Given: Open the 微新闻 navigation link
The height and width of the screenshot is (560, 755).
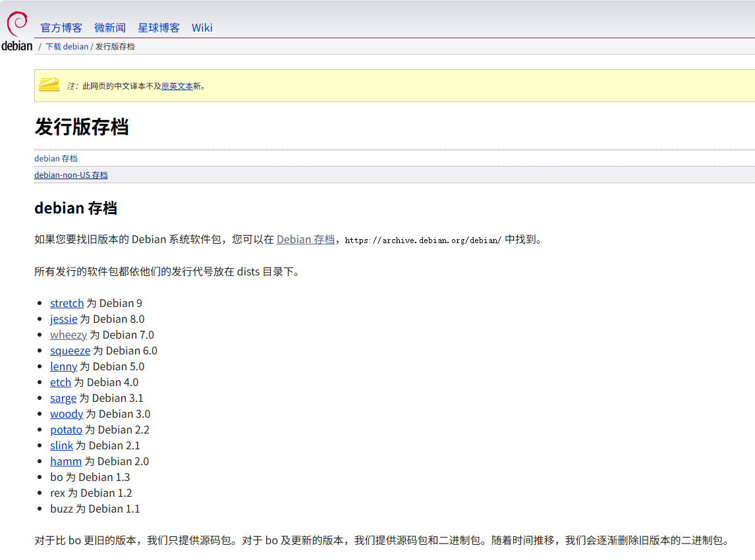Looking at the screenshot, I should coord(110,28).
